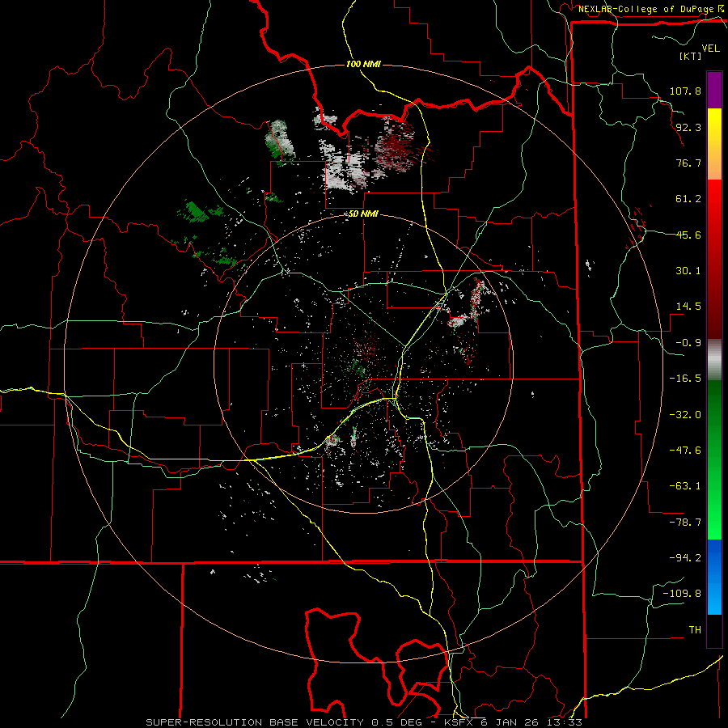The image size is (728, 728).
Task: Click the yellow-orange color band on scale
Action: click(x=714, y=144)
